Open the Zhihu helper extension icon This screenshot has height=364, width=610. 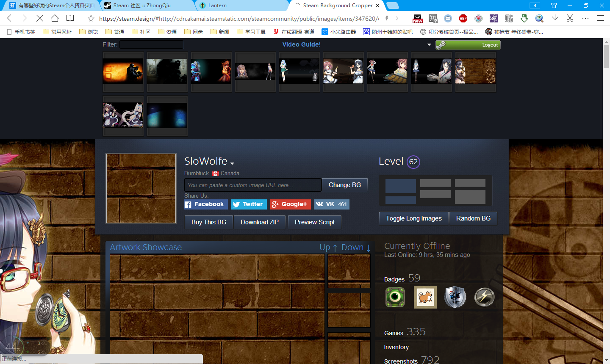pos(433,18)
